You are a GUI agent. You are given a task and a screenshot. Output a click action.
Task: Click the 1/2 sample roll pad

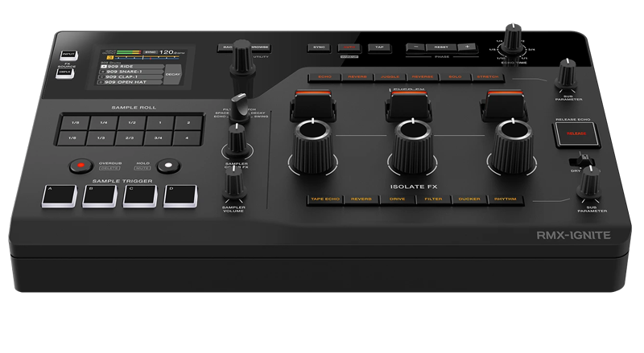tap(132, 123)
